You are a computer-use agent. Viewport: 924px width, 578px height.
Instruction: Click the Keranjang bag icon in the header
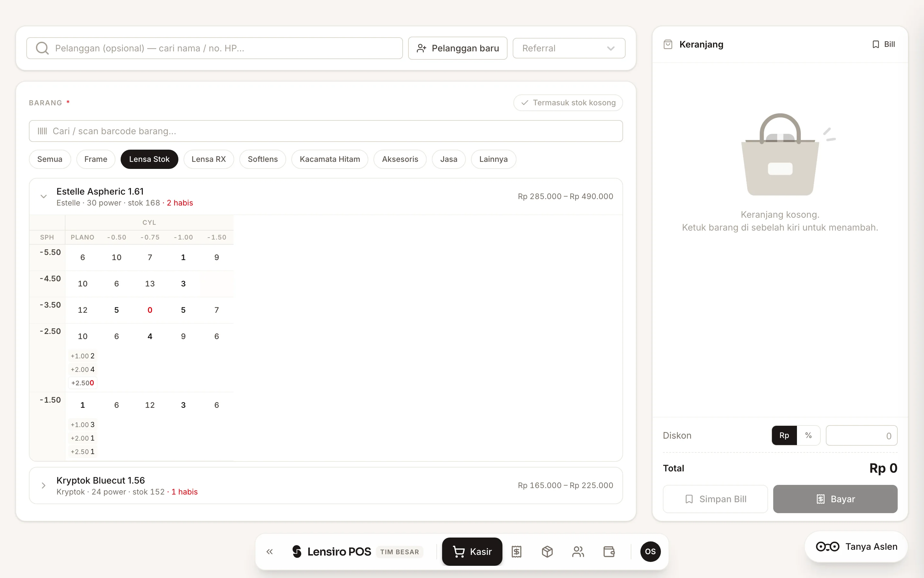(x=668, y=44)
